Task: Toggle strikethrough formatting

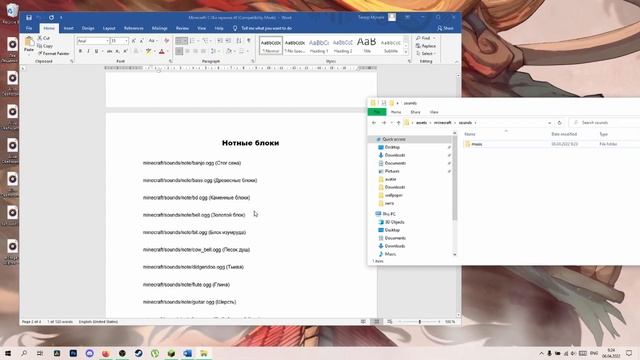Action: click(x=109, y=51)
